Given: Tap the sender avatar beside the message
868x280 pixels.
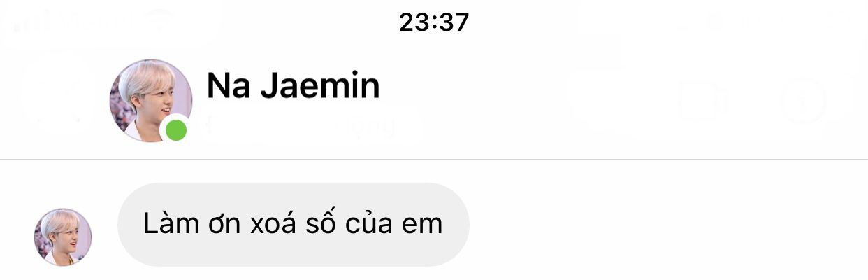Looking at the screenshot, I should (63, 237).
